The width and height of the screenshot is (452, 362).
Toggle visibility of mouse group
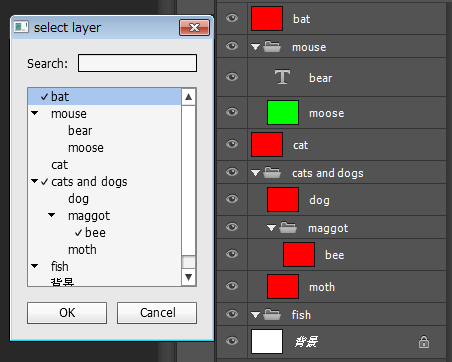pos(232,46)
